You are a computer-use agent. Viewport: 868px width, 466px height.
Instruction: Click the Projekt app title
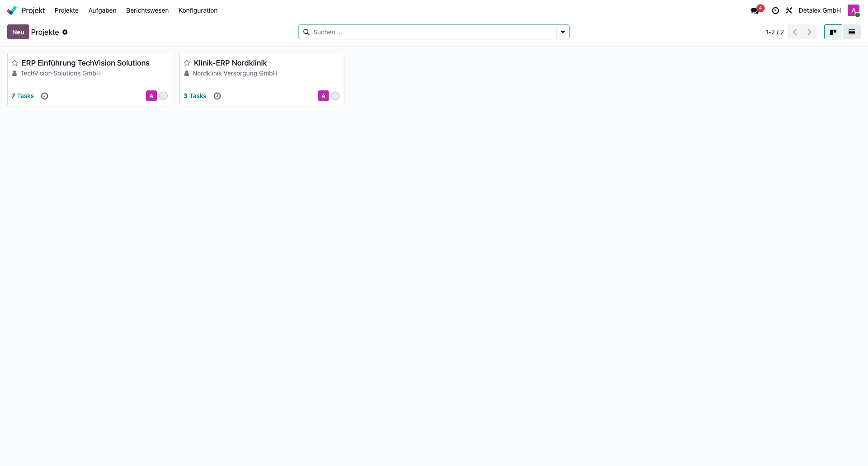click(33, 10)
